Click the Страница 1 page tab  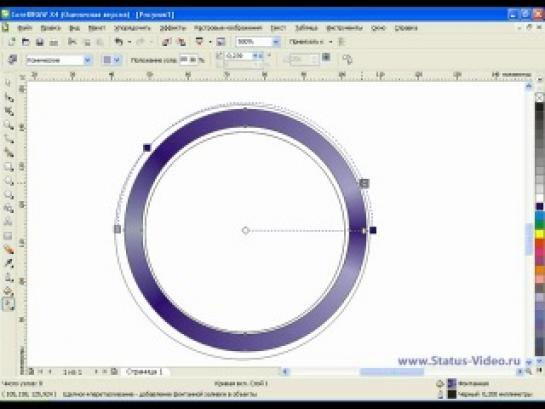[145, 372]
